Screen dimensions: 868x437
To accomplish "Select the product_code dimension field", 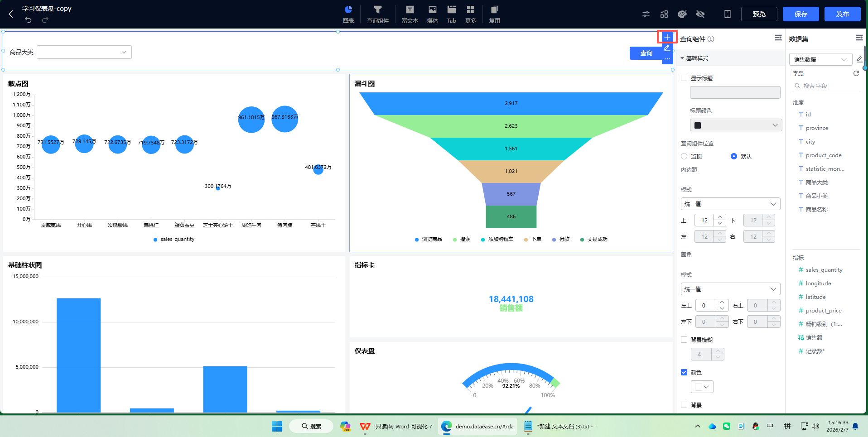I will click(x=825, y=155).
